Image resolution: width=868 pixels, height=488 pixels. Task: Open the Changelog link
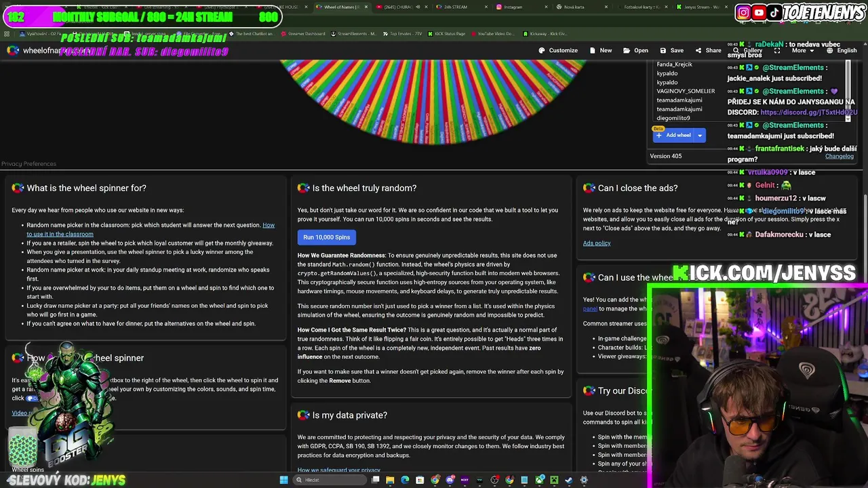[839, 156]
